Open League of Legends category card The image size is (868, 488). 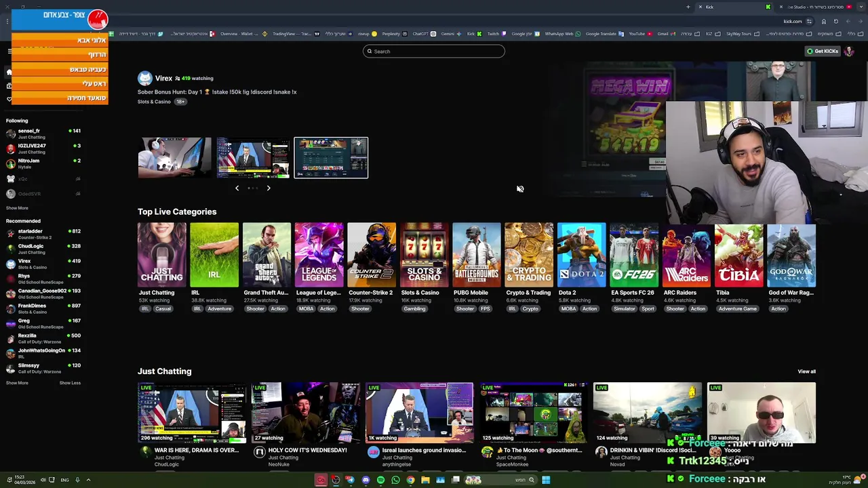pyautogui.click(x=319, y=255)
